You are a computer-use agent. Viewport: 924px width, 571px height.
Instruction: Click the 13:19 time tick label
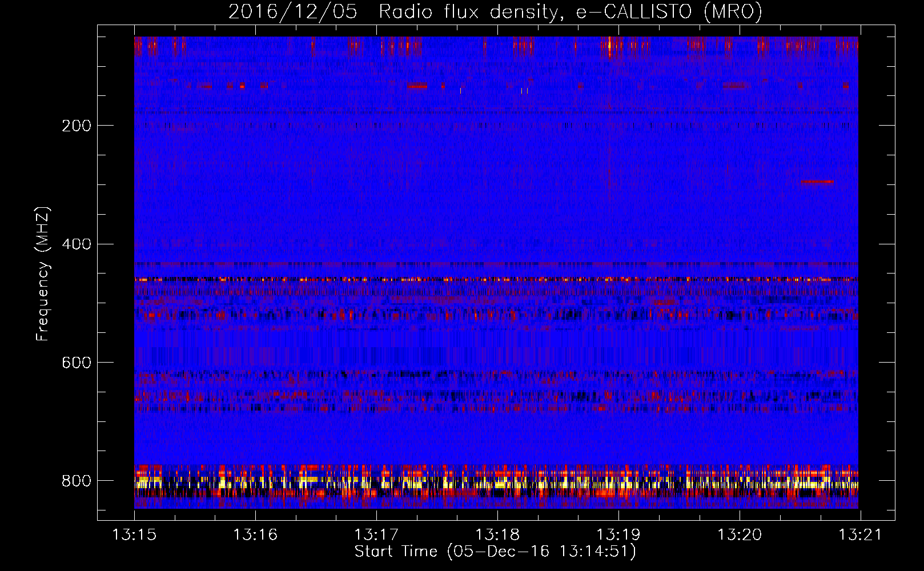tap(618, 534)
